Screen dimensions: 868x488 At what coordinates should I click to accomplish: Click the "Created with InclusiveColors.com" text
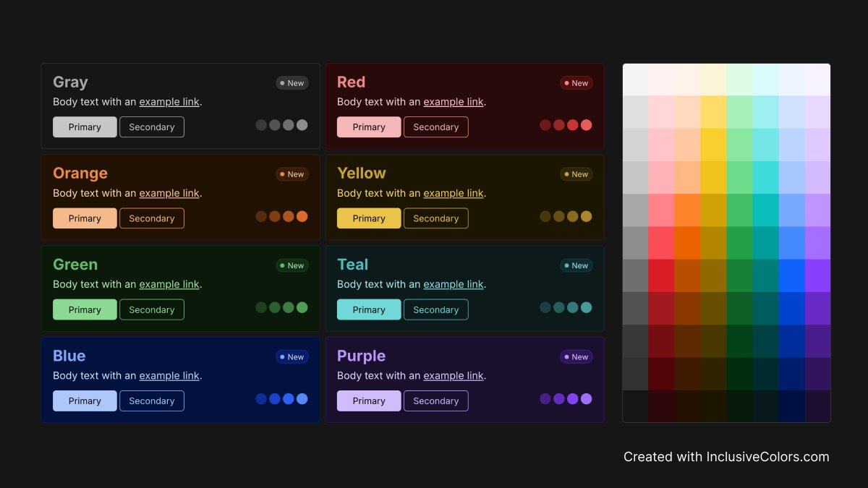[x=726, y=457]
